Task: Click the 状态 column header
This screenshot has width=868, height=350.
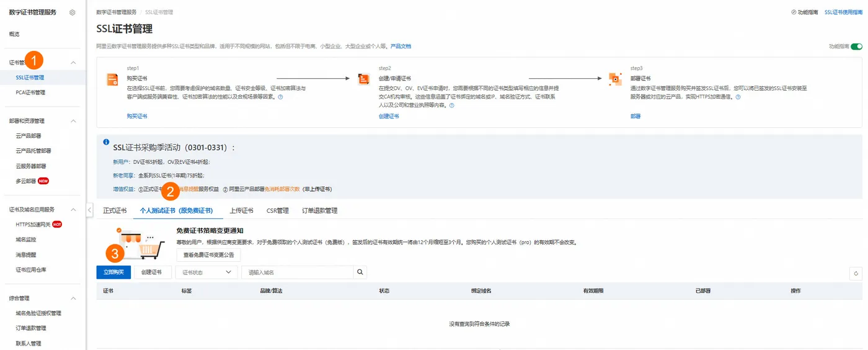Action: pos(384,291)
